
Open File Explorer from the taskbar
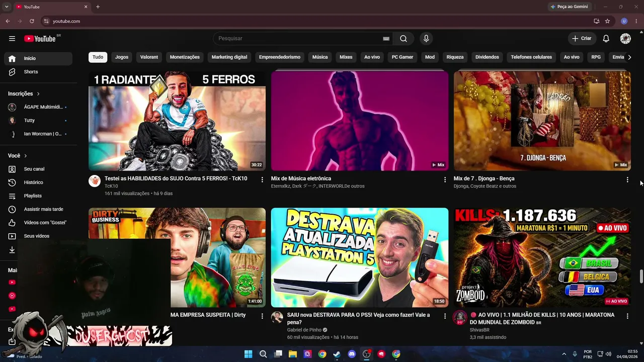293,354
